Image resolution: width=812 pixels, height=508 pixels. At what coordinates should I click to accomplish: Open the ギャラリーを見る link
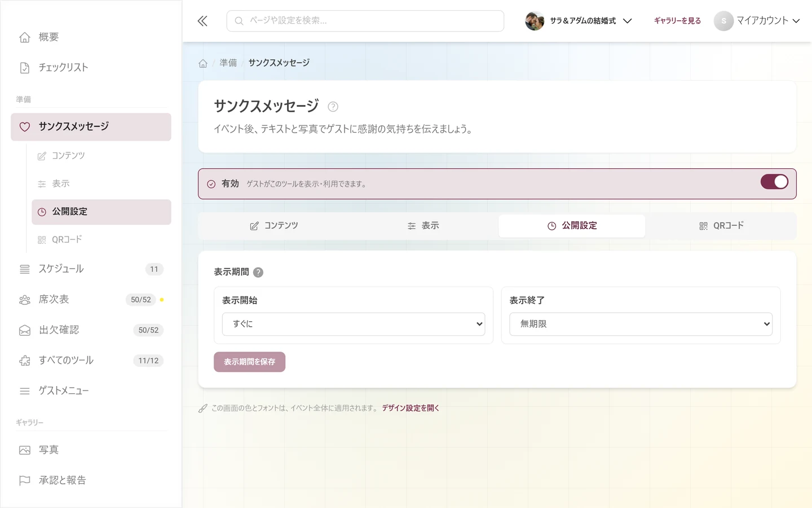(x=677, y=21)
